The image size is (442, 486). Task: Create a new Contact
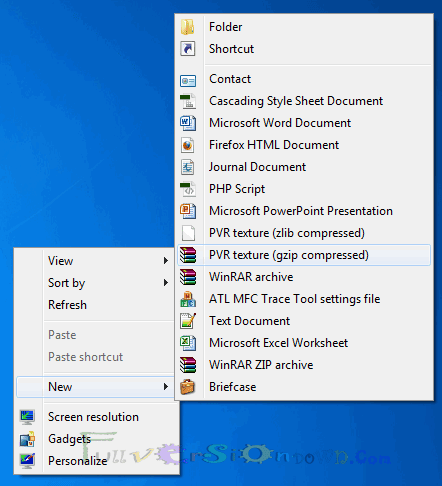[x=304, y=79]
